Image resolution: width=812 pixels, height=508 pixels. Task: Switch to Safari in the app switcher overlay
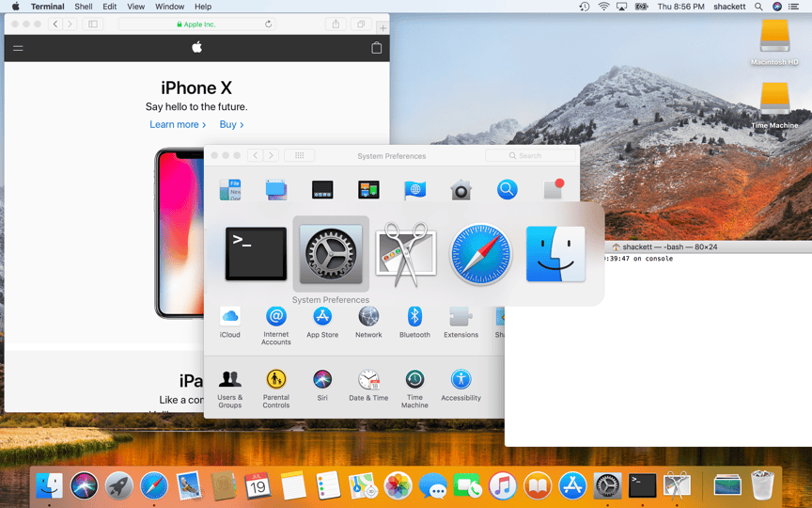(x=480, y=254)
